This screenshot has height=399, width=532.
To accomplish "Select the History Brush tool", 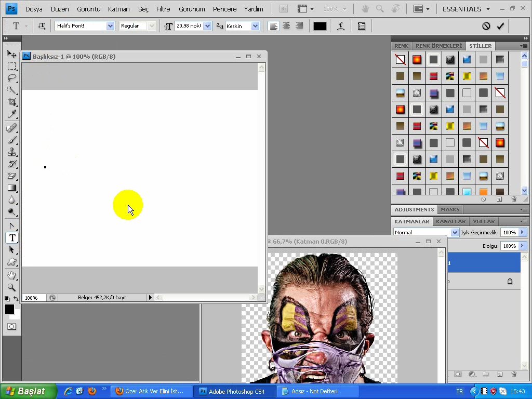I will [x=12, y=164].
